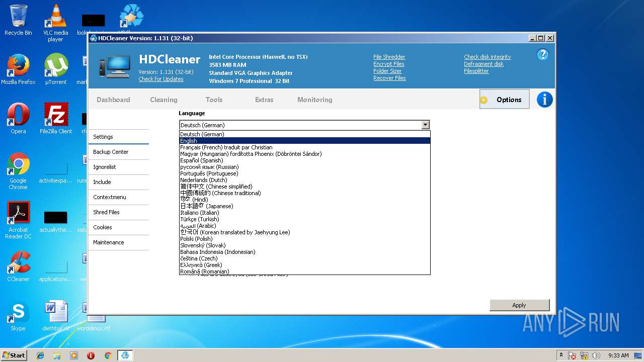644x362 pixels.
Task: Choose Deutsch (German) list entry
Action: pos(304,134)
